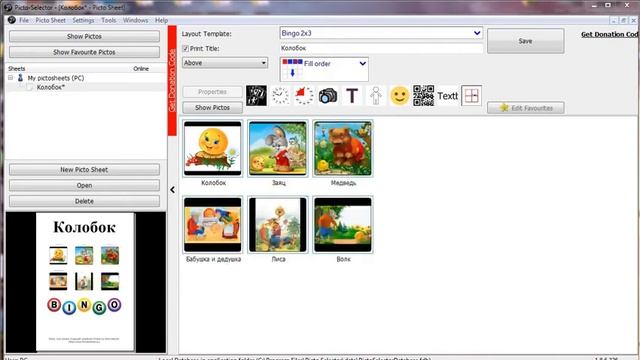The image size is (640, 360).
Task: Click the black handwriting picto icon in toolbar
Action: 256,96
